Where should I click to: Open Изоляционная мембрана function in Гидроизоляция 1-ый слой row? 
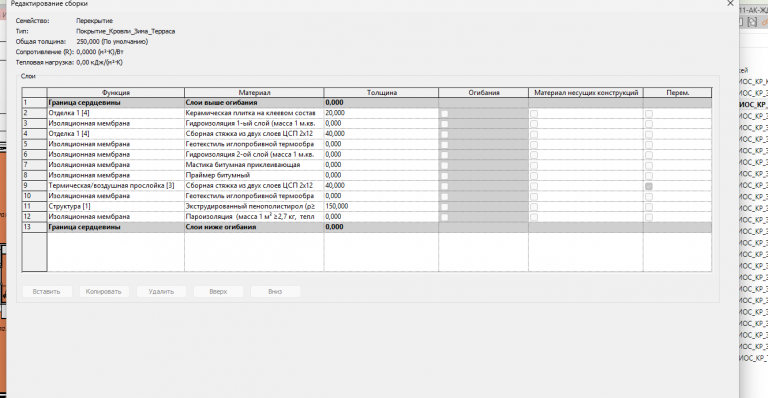[x=116, y=123]
